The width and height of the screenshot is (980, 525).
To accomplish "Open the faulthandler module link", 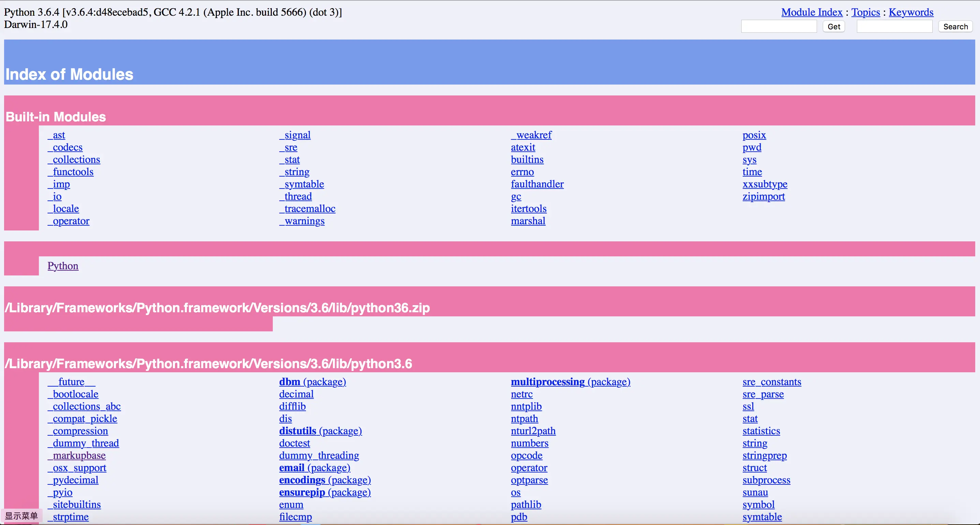I will tap(537, 184).
